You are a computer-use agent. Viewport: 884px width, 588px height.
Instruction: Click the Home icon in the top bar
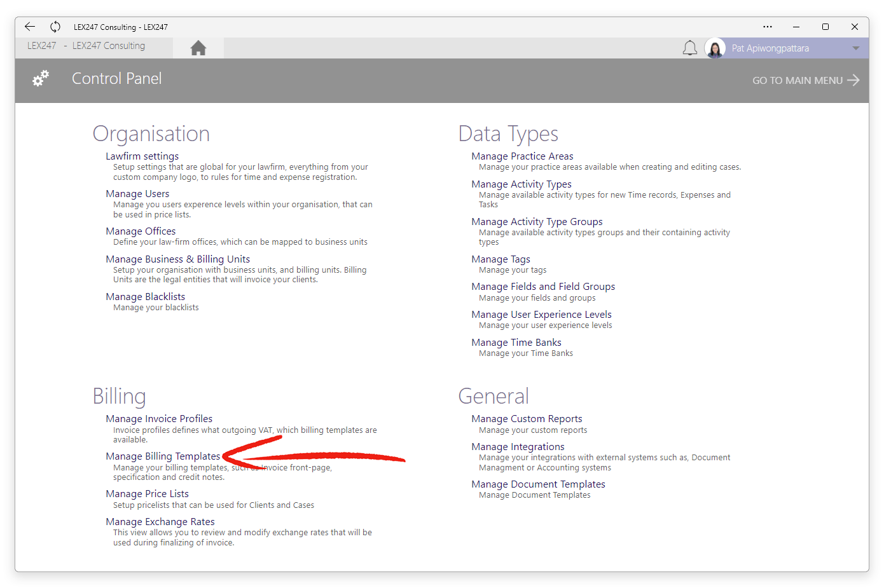tap(198, 48)
